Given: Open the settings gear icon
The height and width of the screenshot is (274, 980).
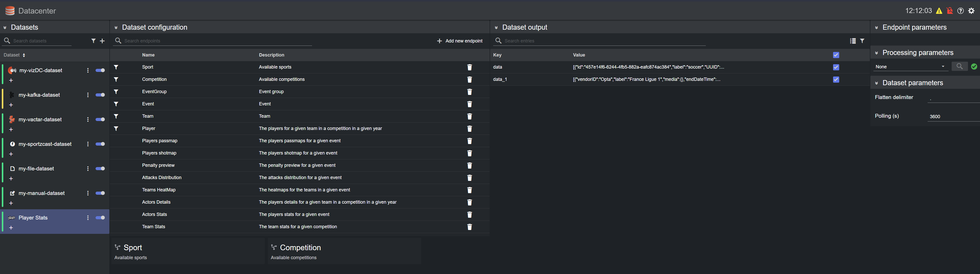Looking at the screenshot, I should 971,11.
